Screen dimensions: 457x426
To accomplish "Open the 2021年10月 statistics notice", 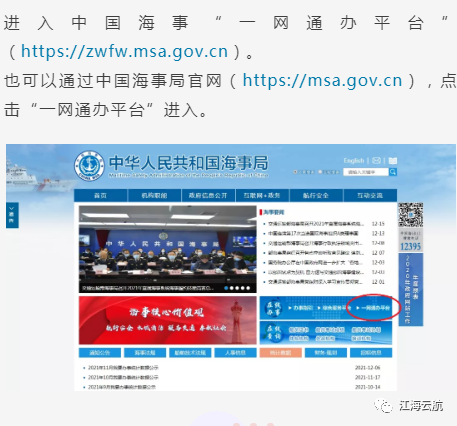I will click(x=123, y=377).
